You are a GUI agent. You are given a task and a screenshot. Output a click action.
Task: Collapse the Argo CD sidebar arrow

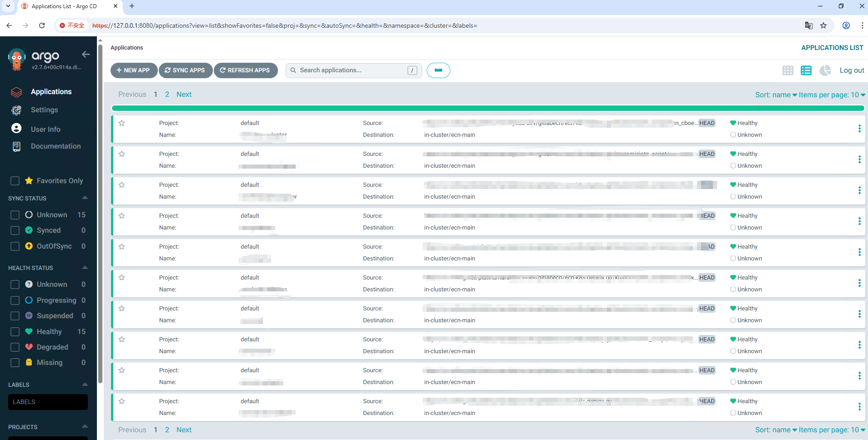tap(86, 55)
